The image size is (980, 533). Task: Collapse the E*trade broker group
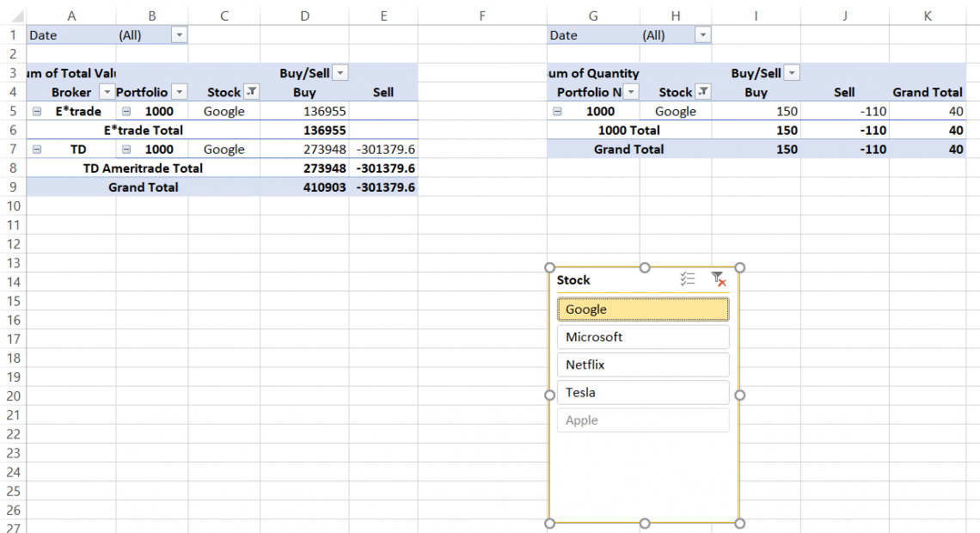click(37, 111)
